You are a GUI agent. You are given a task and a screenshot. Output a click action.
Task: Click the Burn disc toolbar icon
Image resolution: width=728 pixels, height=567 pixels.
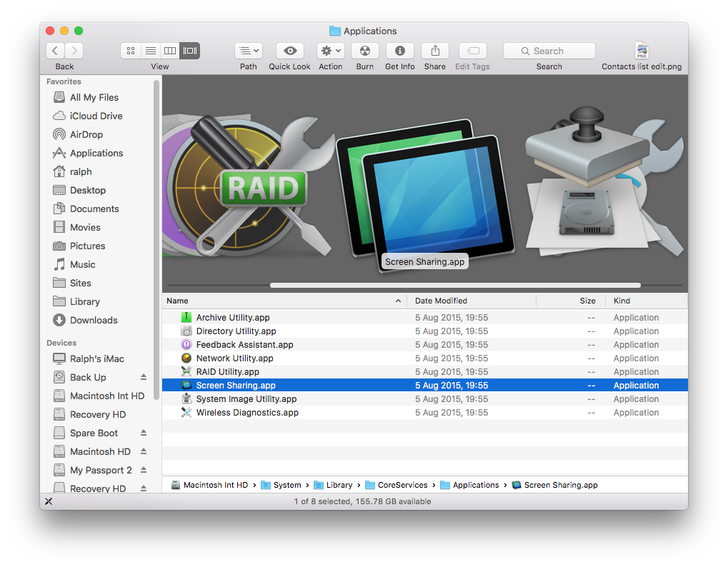point(364,51)
